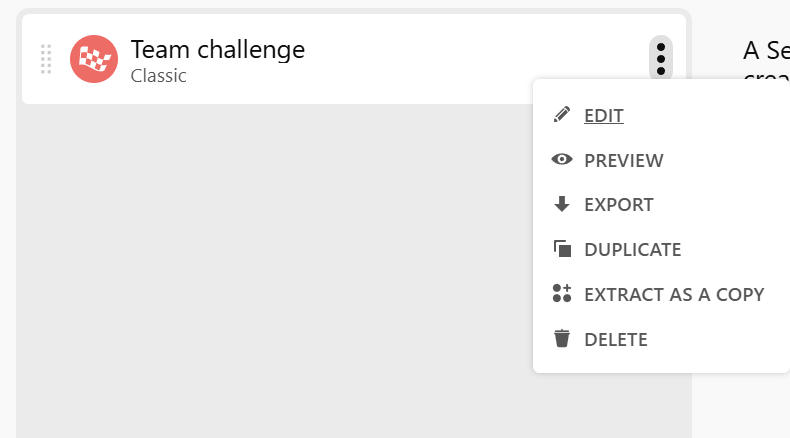Viewport: 790px width, 438px height.
Task: Click the Classic subtitle label
Action: tap(159, 76)
